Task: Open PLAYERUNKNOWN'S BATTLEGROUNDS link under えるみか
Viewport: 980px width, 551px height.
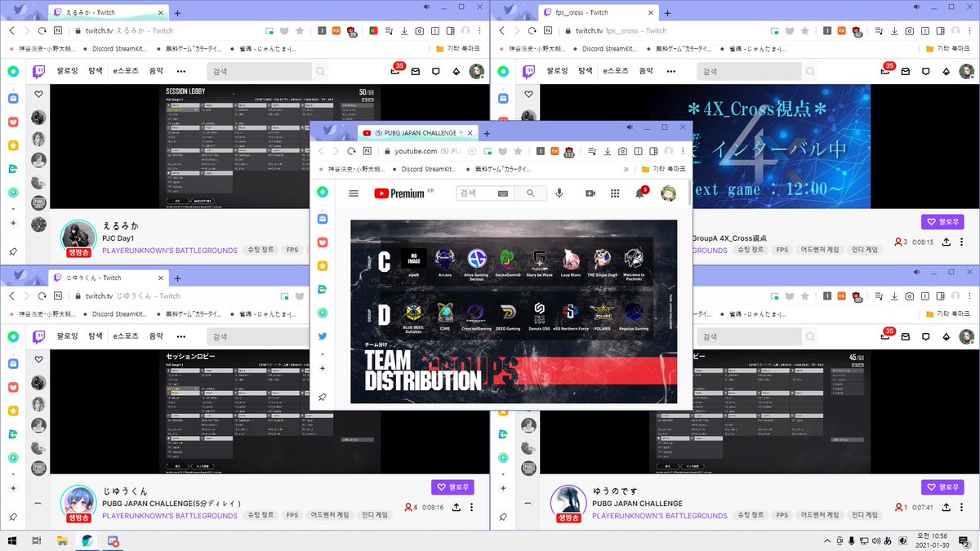Action: click(170, 251)
